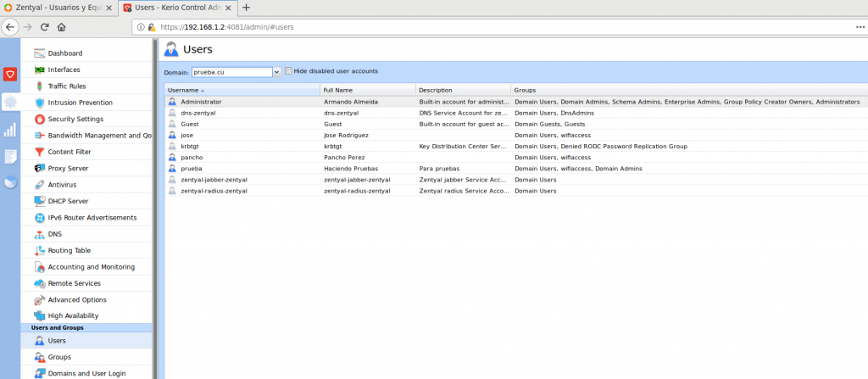Click the Pancho Perez full name

point(344,158)
